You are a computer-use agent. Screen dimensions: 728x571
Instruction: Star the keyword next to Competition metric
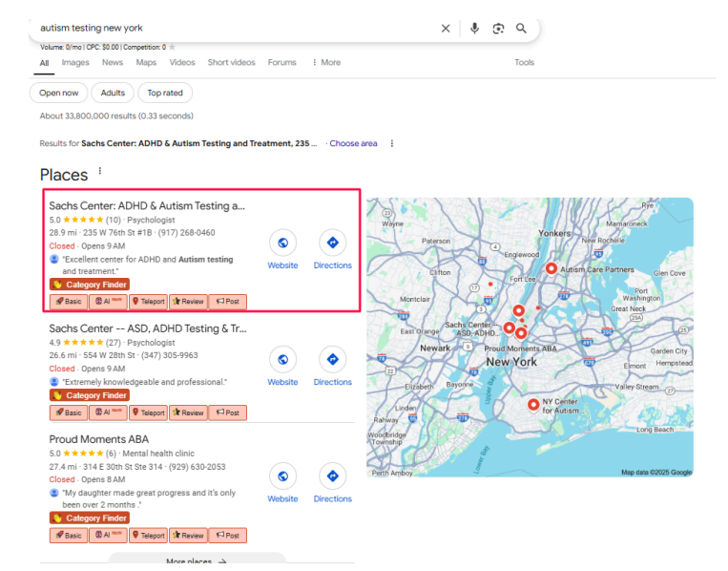pos(173,47)
